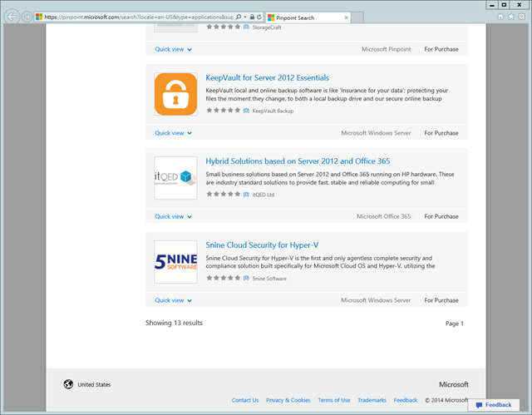Open Favorites star icon
The height and width of the screenshot is (415, 532).
click(x=511, y=17)
